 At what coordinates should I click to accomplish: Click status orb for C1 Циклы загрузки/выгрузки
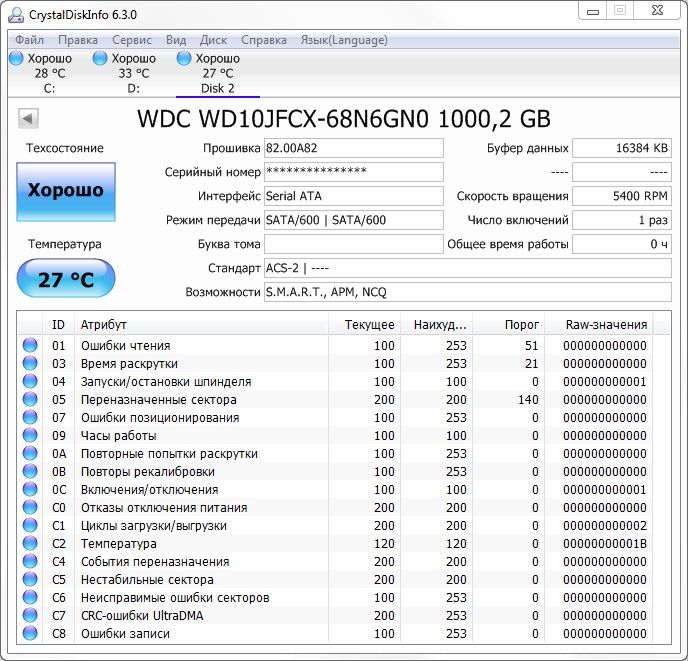click(30, 525)
